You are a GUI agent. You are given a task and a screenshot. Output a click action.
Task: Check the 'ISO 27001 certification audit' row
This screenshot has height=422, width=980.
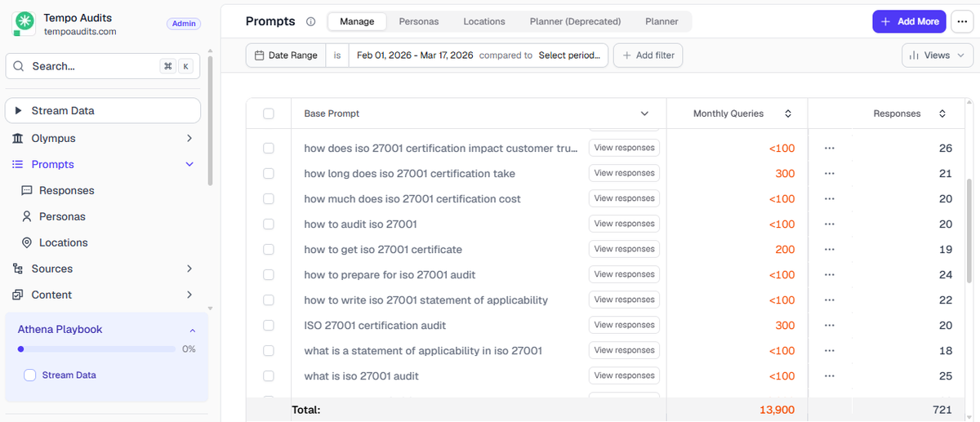point(269,326)
